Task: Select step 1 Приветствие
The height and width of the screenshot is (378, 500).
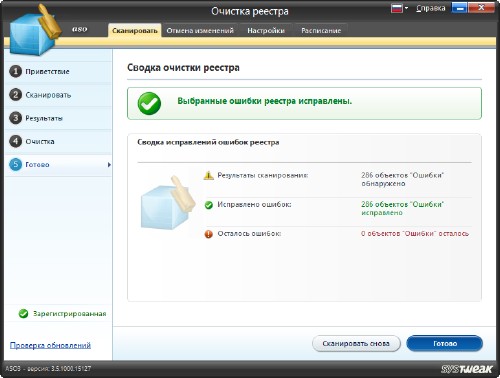Action: point(59,71)
